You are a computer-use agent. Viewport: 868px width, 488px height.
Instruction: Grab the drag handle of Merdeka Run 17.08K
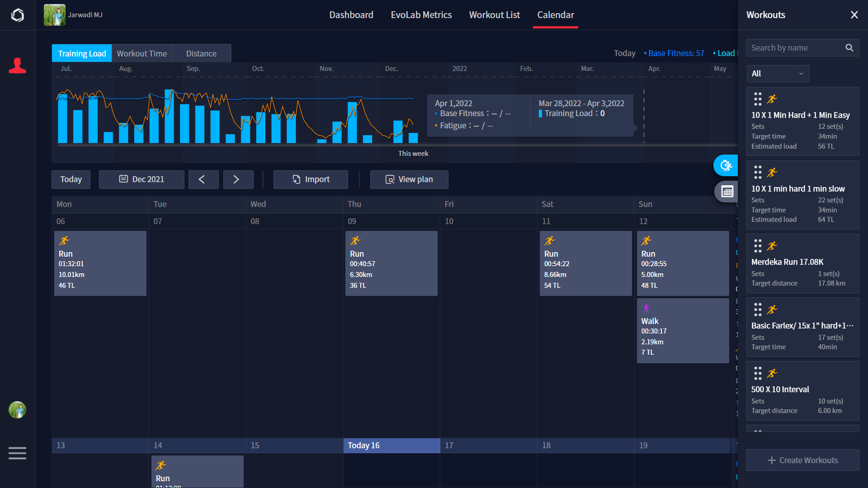coord(758,246)
